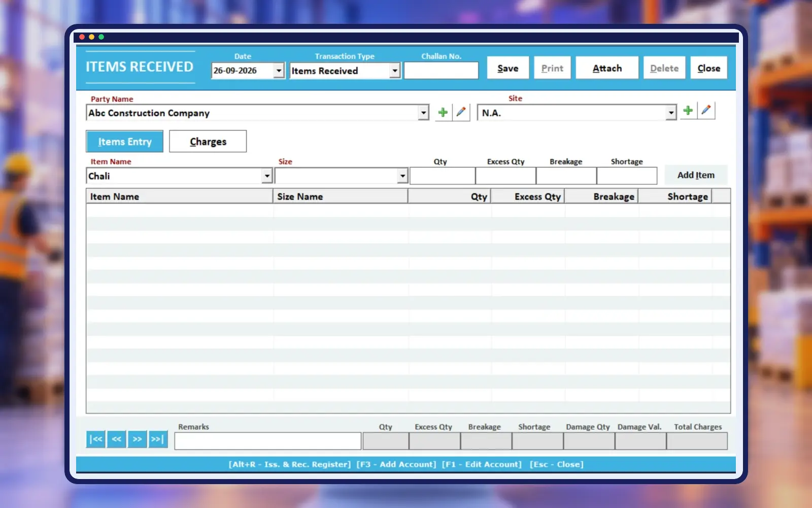Click the Add Item button
Image resolution: width=812 pixels, height=508 pixels.
pyautogui.click(x=696, y=175)
